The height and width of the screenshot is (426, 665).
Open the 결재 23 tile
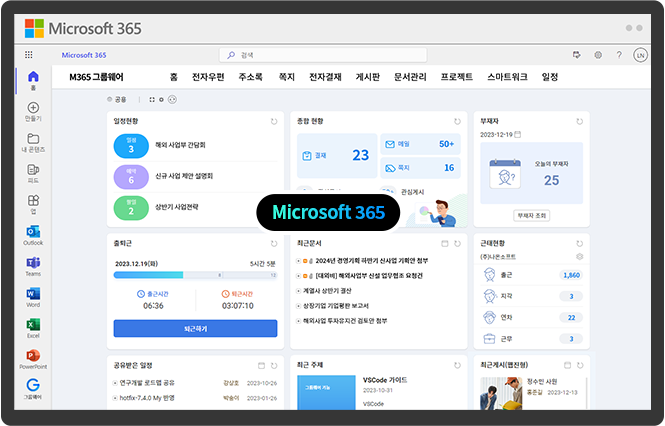pos(337,156)
